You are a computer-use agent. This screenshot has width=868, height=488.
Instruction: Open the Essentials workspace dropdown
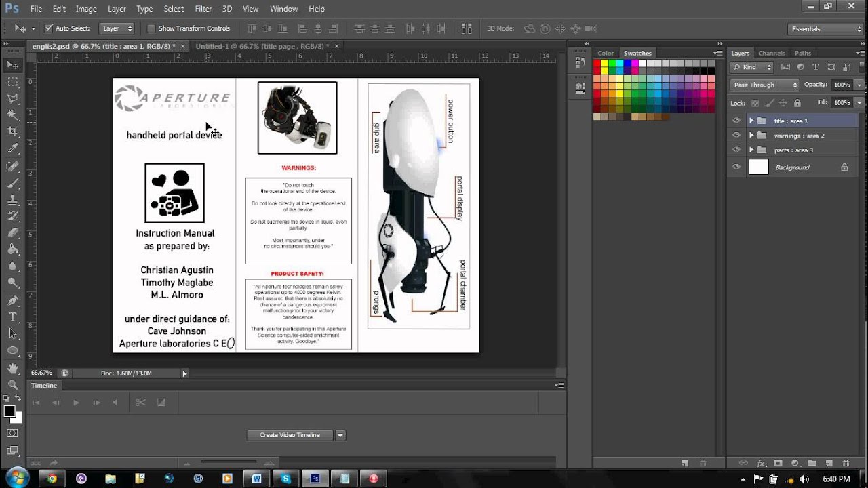tap(826, 28)
